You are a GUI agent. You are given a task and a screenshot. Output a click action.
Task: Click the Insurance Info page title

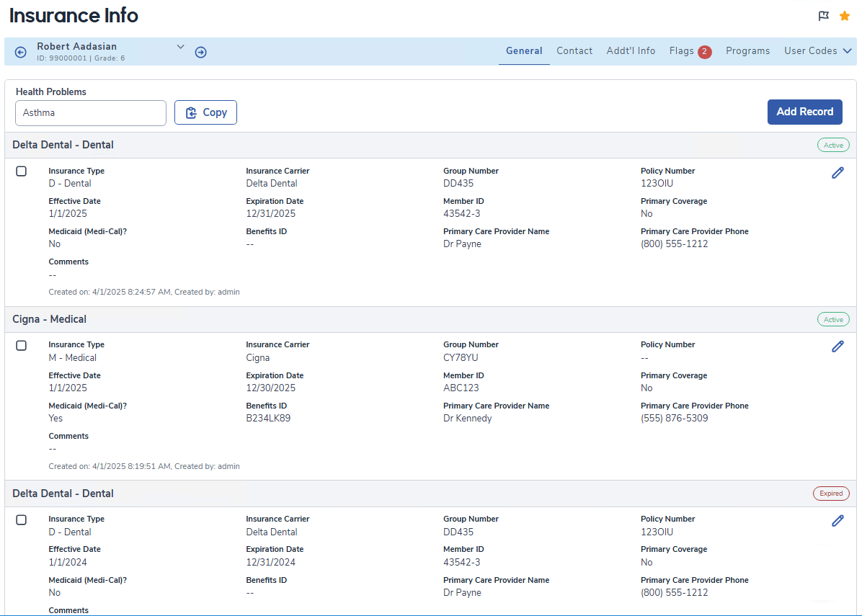74,15
